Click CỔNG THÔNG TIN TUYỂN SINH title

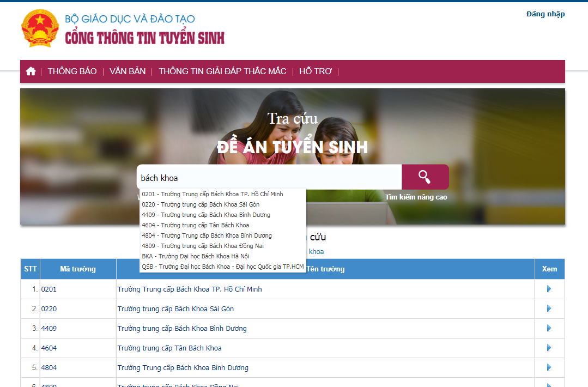pos(145,38)
